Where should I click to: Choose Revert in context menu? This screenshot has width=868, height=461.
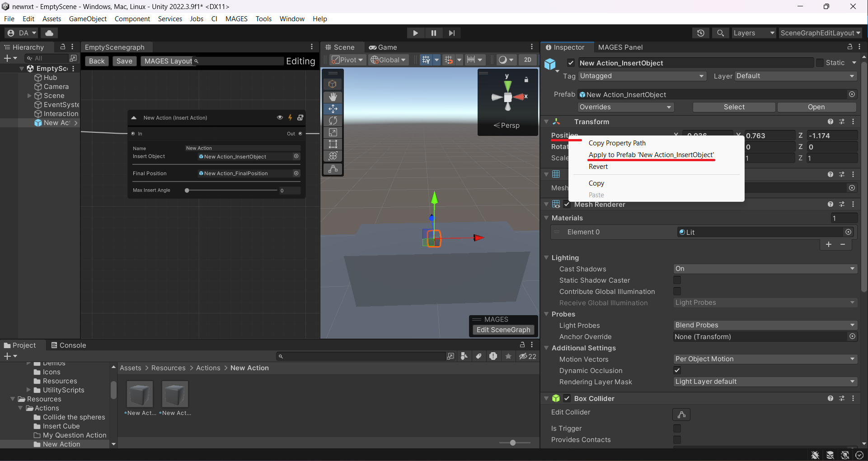click(598, 166)
